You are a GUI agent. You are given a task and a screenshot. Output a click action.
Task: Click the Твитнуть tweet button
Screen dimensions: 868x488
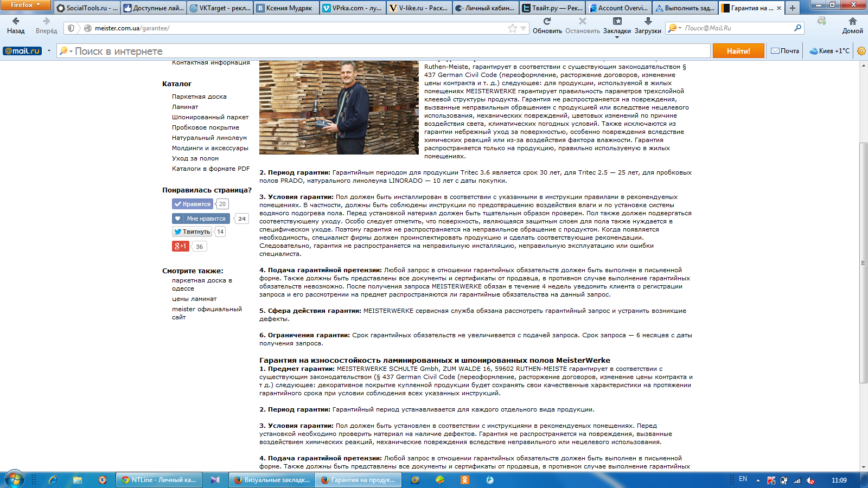(192, 232)
